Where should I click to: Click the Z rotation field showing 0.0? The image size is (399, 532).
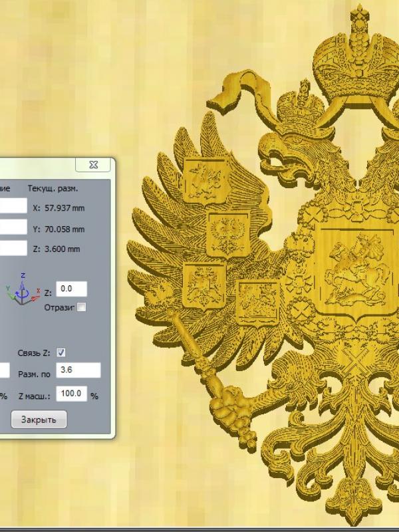(x=72, y=289)
